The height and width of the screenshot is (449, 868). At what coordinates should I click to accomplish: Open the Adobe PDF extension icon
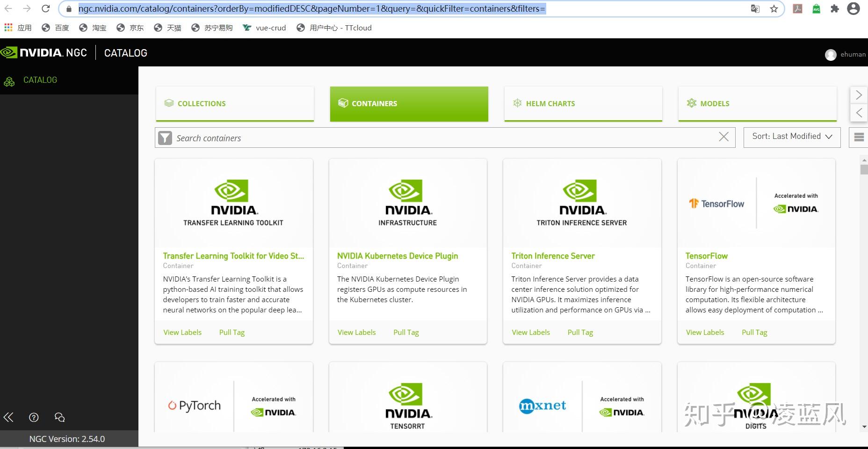(798, 8)
